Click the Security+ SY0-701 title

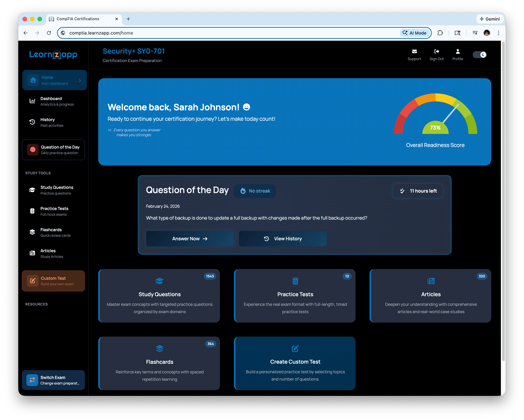pyautogui.click(x=134, y=51)
